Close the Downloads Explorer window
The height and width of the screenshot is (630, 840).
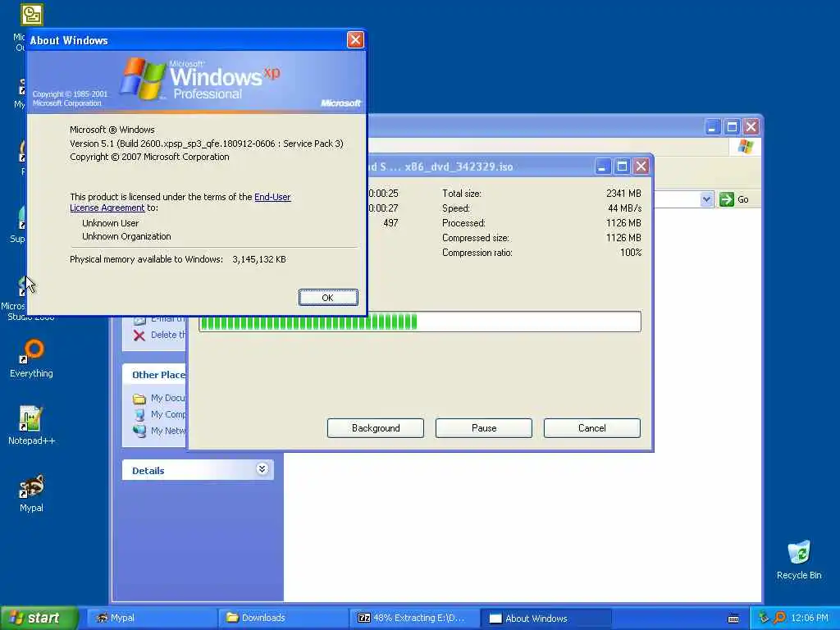[x=751, y=127]
